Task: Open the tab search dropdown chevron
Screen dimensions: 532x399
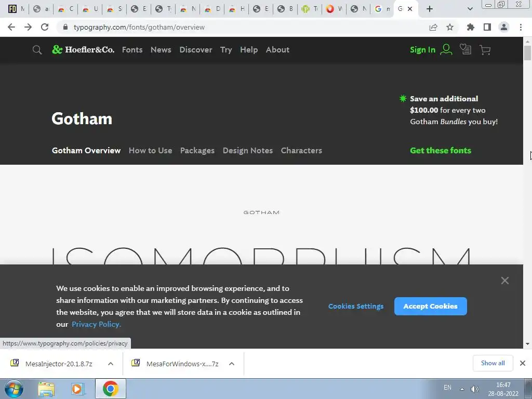Action: coord(470,9)
